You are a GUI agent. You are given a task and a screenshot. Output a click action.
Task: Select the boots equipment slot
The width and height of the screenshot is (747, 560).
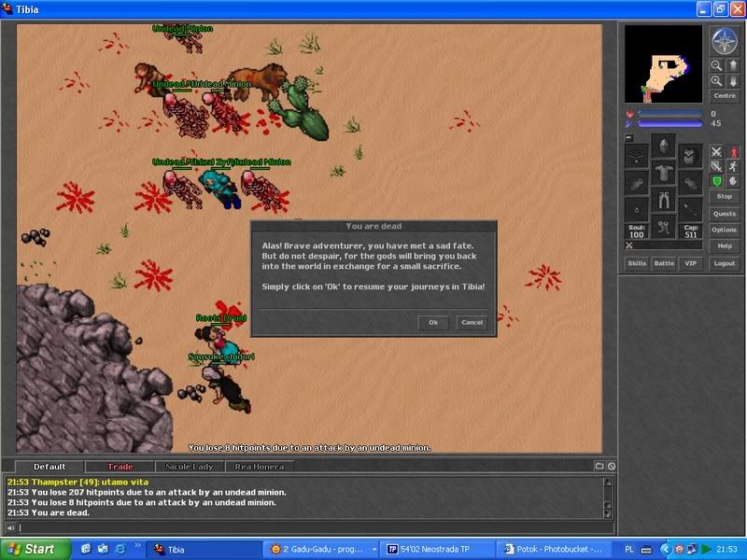coord(663,226)
